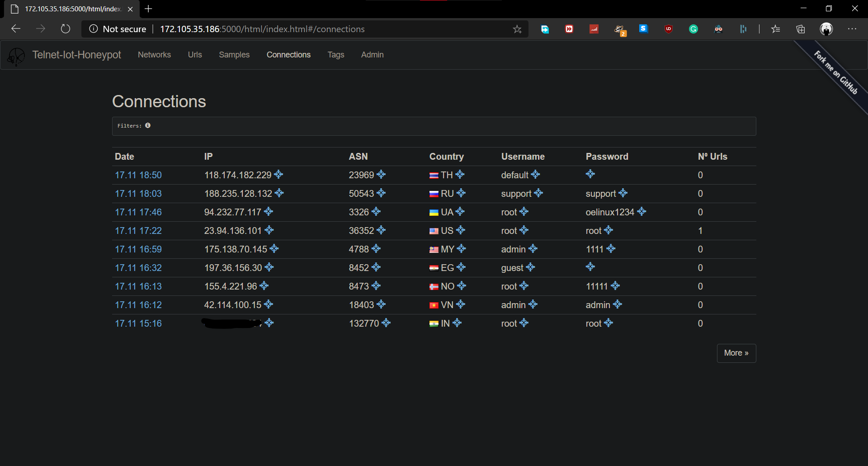Click filter icon next to IP 118.174.182.229
Viewport: 868px width, 466px height.
pyautogui.click(x=278, y=175)
